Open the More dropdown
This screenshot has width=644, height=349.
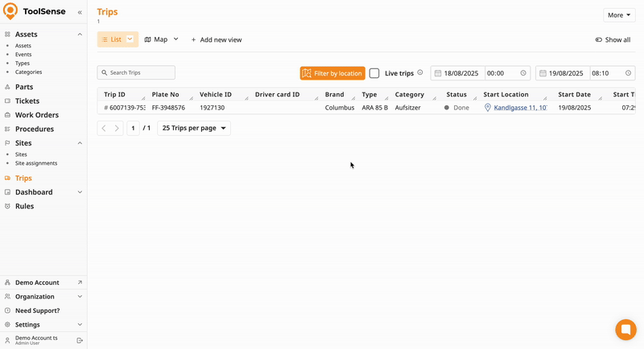click(619, 15)
